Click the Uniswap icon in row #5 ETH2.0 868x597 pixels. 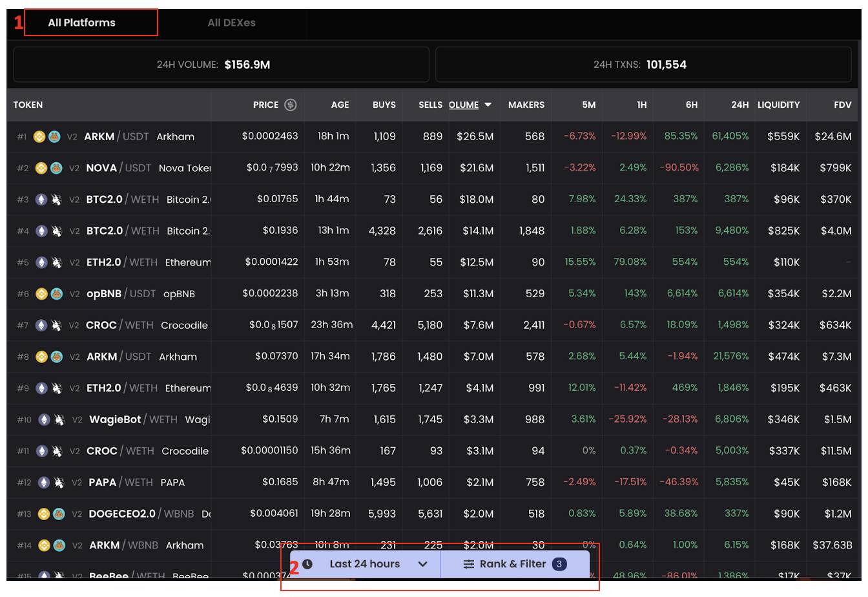(56, 262)
